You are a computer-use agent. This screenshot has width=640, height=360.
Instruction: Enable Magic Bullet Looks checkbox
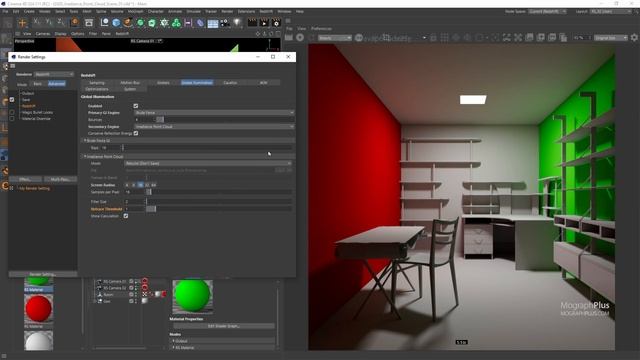click(x=12, y=112)
